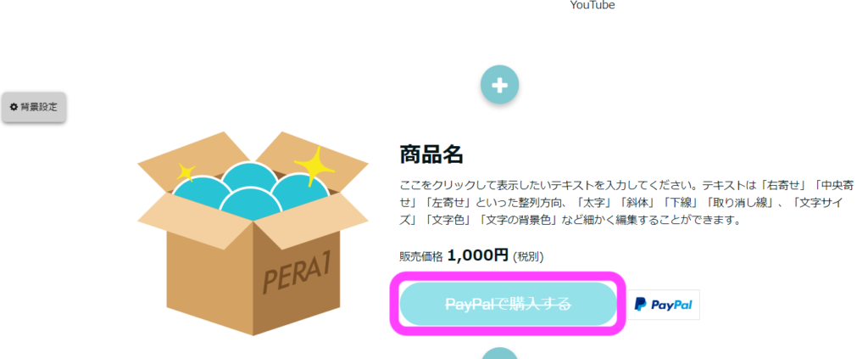Click the gear icon in 背景設定
The width and height of the screenshot is (868, 359).
tap(14, 107)
